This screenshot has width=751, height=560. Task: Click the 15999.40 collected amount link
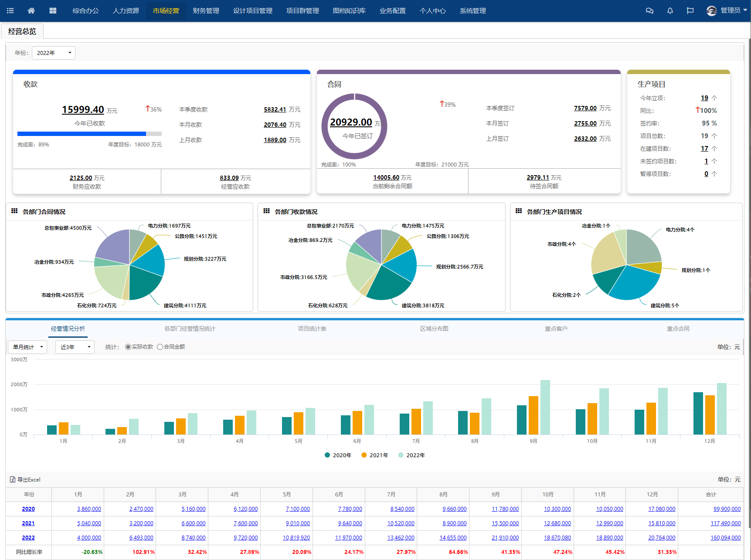[x=83, y=109]
